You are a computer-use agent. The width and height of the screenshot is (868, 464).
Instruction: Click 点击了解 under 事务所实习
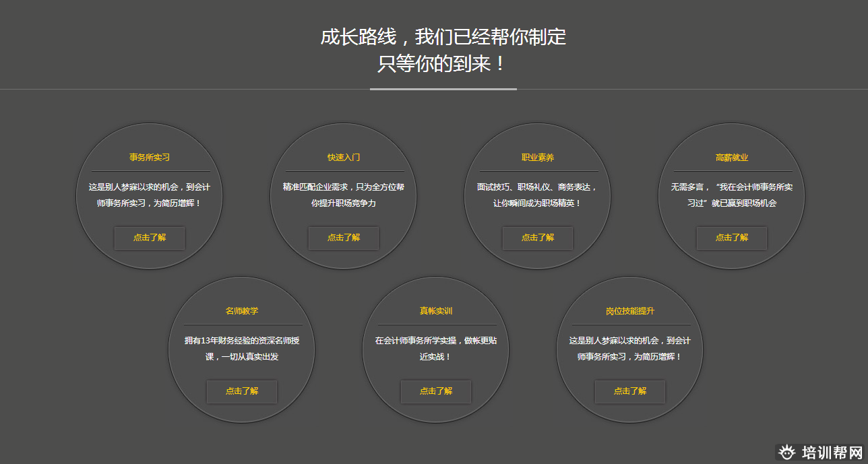[150, 238]
